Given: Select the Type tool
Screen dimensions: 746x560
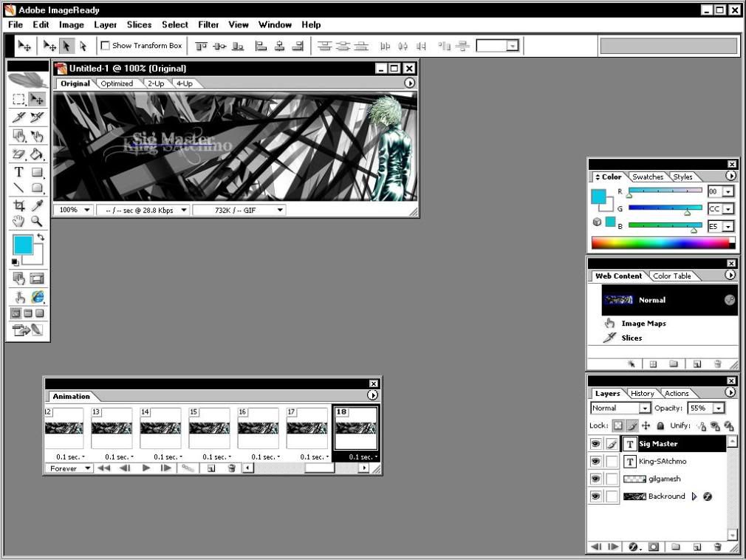Looking at the screenshot, I should pos(18,171).
